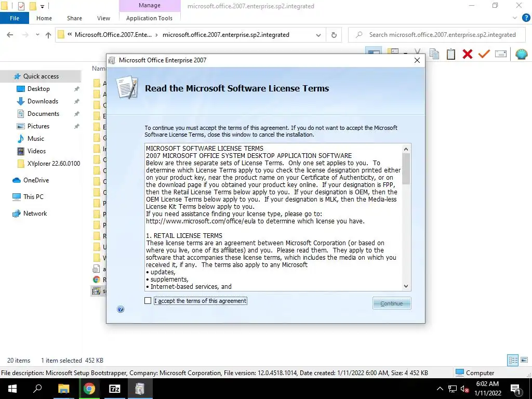Click the orange checkmark toolbar icon
The width and height of the screenshot is (532, 399).
point(484,54)
